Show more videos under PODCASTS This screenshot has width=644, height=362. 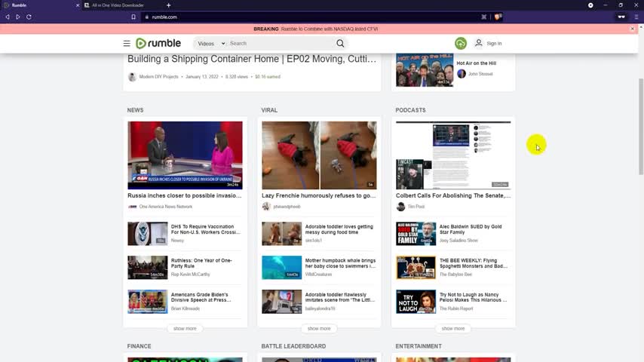[453, 328]
